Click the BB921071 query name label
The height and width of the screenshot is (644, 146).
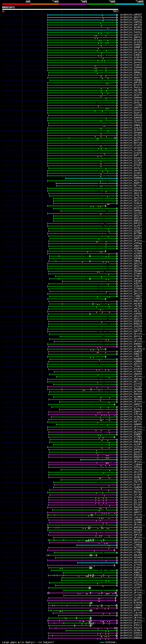tap(8, 7)
